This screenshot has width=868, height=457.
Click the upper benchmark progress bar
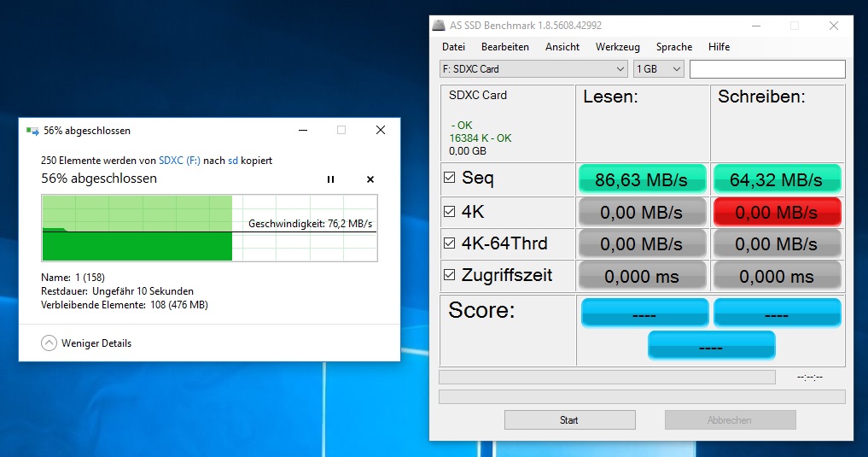coord(608,378)
